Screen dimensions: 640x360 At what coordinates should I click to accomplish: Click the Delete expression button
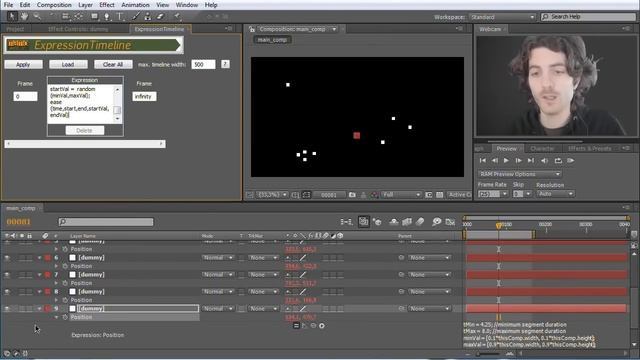(x=84, y=131)
